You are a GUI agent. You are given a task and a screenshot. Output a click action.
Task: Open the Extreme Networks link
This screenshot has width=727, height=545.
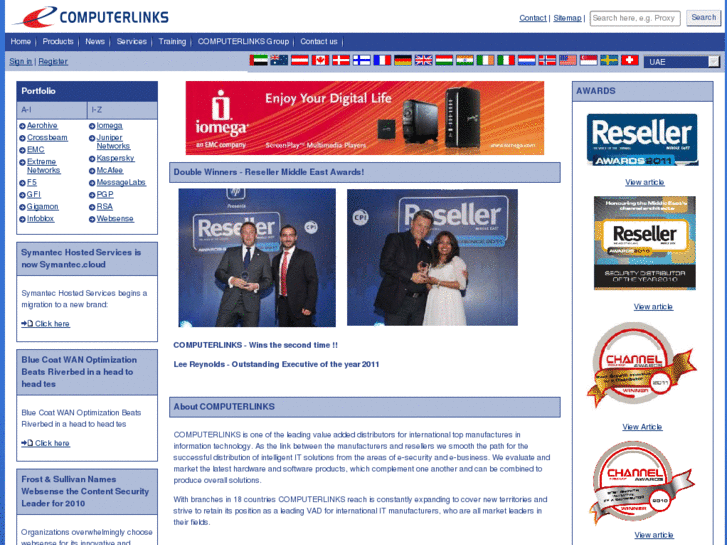tap(44, 166)
